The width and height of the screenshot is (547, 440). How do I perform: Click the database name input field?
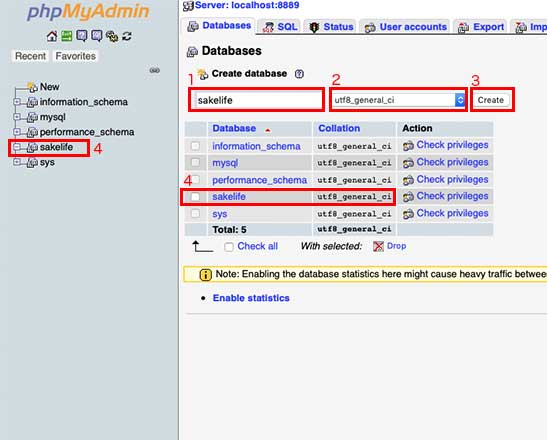tap(258, 100)
